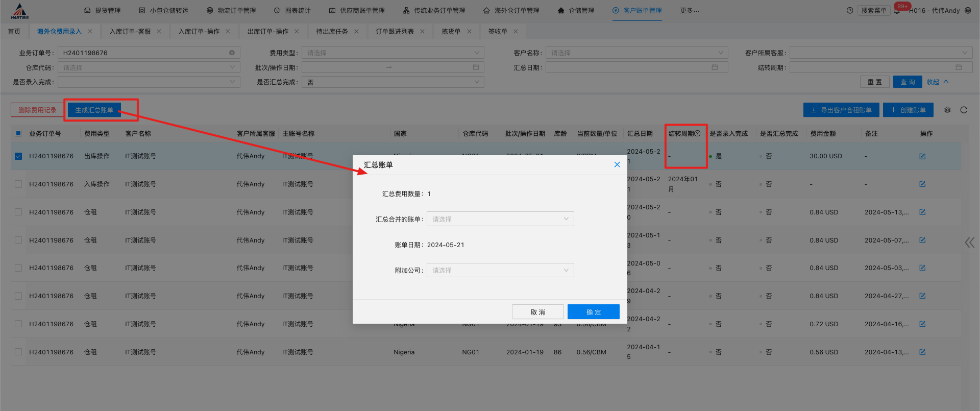Viewport: 980px width, 411px height.
Task: Click the edit icon in first row
Action: (x=922, y=156)
